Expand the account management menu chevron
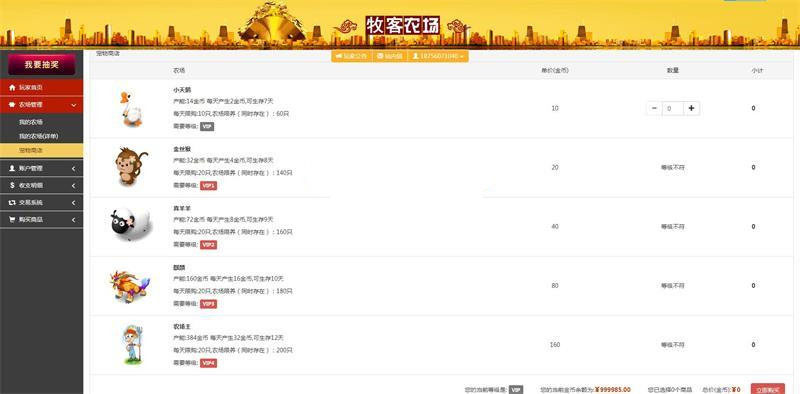Viewport: 800px width, 394px height. (73, 168)
